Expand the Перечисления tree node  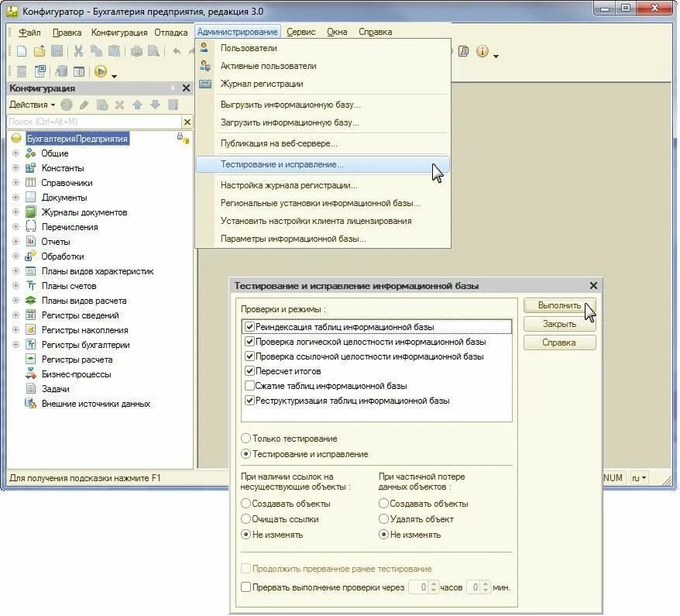click(15, 227)
